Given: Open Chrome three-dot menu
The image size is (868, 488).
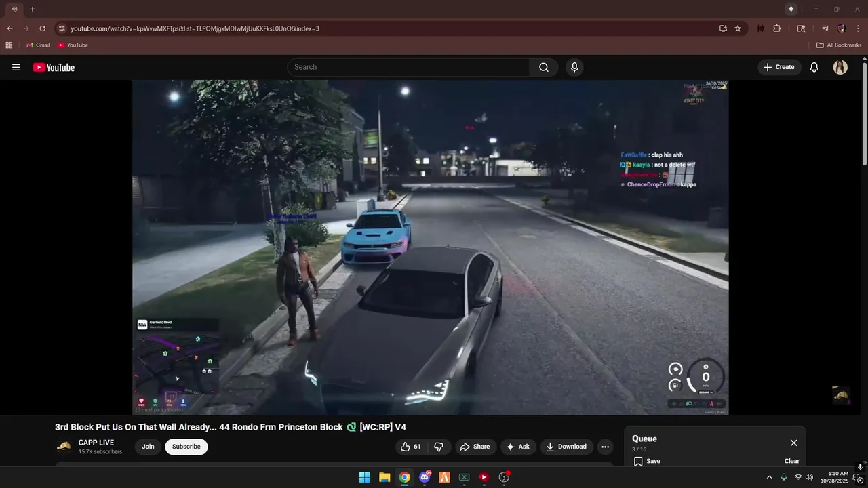Looking at the screenshot, I should point(858,28).
